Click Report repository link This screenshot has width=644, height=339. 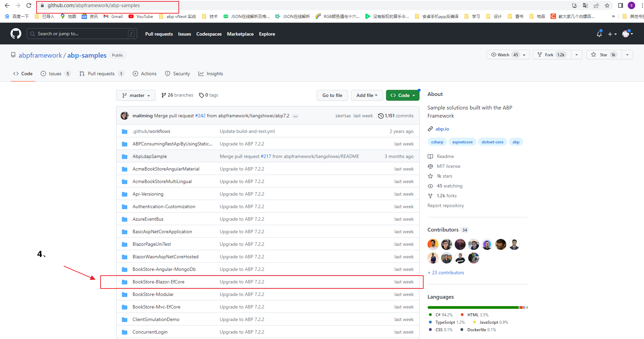tap(446, 205)
